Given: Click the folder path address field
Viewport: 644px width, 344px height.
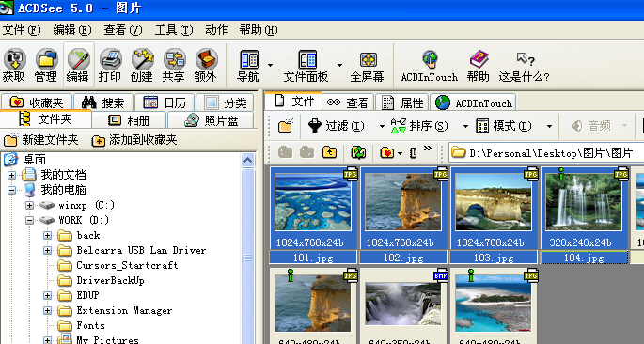Looking at the screenshot, I should 546,153.
